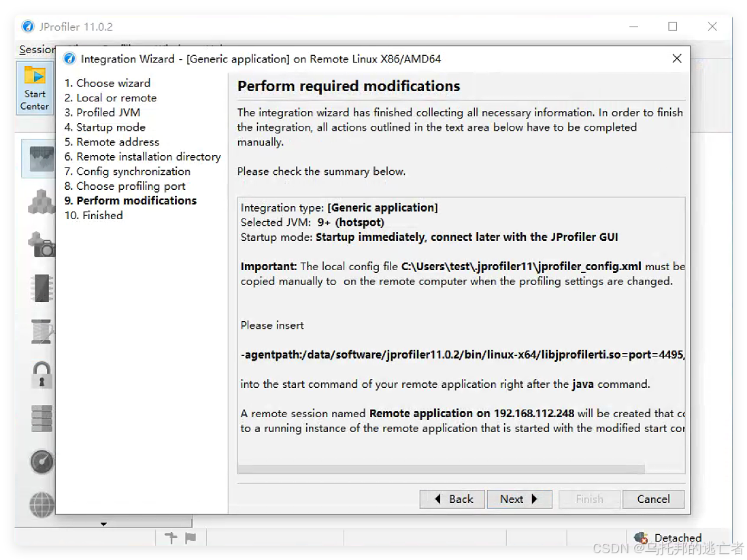Select step 8. Choose profiling port
This screenshot has height=560, width=747.
124,186
